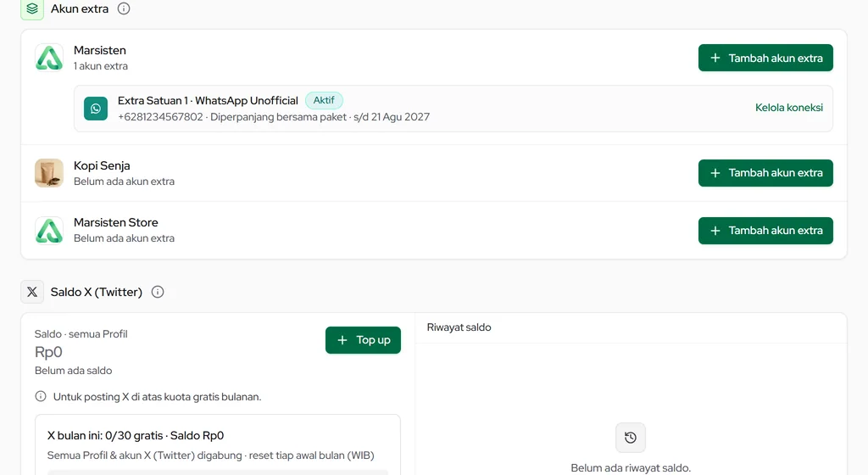Add extra account for Kopi Senja
The width and height of the screenshot is (868, 475).
point(765,173)
